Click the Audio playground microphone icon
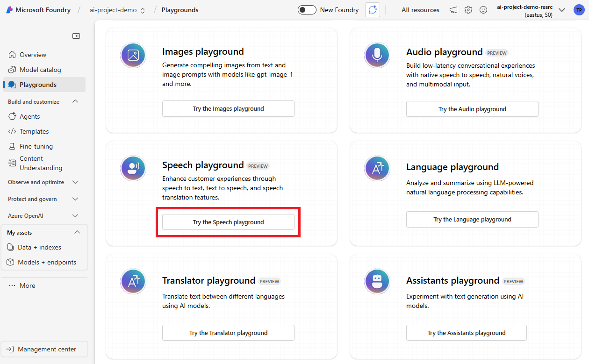Screen dimensions: 589x364 [377, 55]
